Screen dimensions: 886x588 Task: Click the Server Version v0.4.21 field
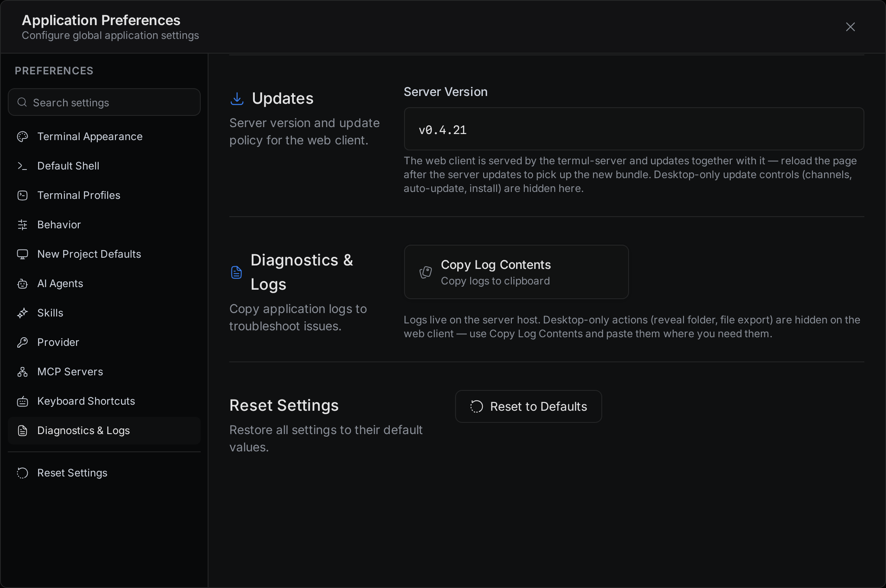(x=634, y=129)
